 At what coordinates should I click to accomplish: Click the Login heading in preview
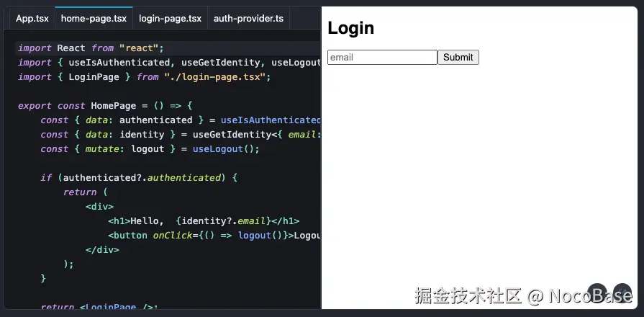tap(350, 28)
